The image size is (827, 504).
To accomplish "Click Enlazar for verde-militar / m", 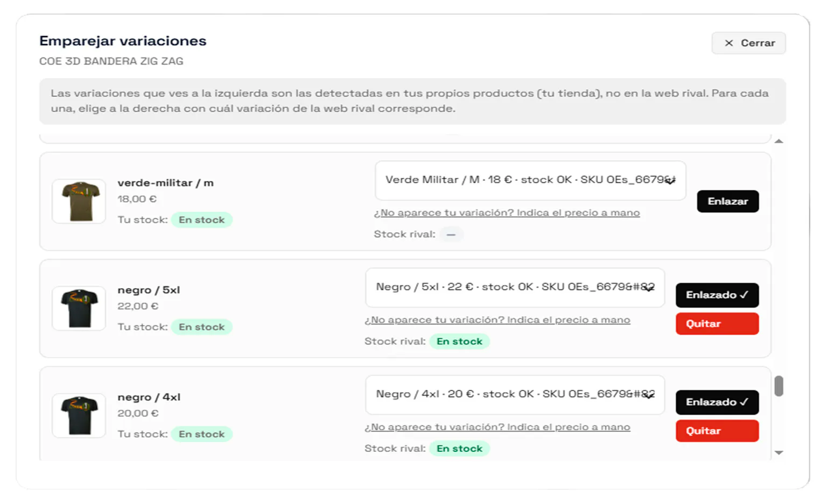I will (727, 201).
